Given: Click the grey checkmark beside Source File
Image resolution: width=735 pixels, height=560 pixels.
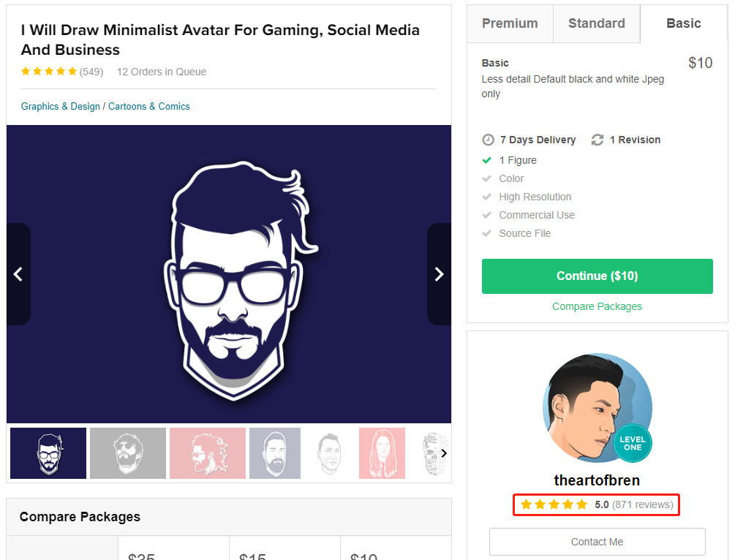Looking at the screenshot, I should [x=486, y=233].
